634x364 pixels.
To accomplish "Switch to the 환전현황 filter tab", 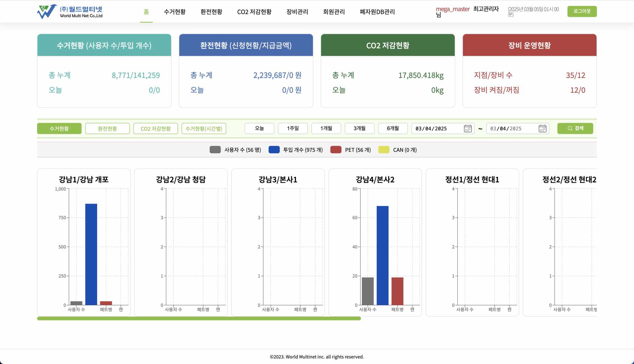I will [x=107, y=129].
